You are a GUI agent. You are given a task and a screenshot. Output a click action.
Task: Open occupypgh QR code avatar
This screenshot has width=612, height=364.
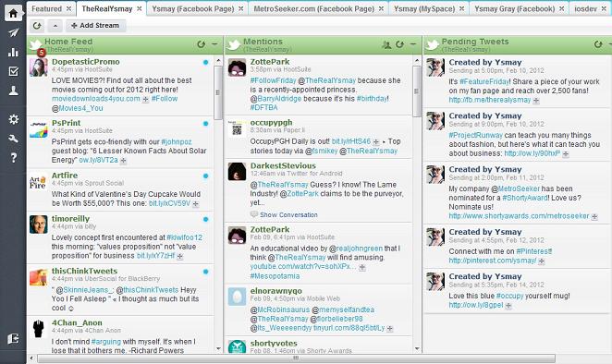coord(237,128)
